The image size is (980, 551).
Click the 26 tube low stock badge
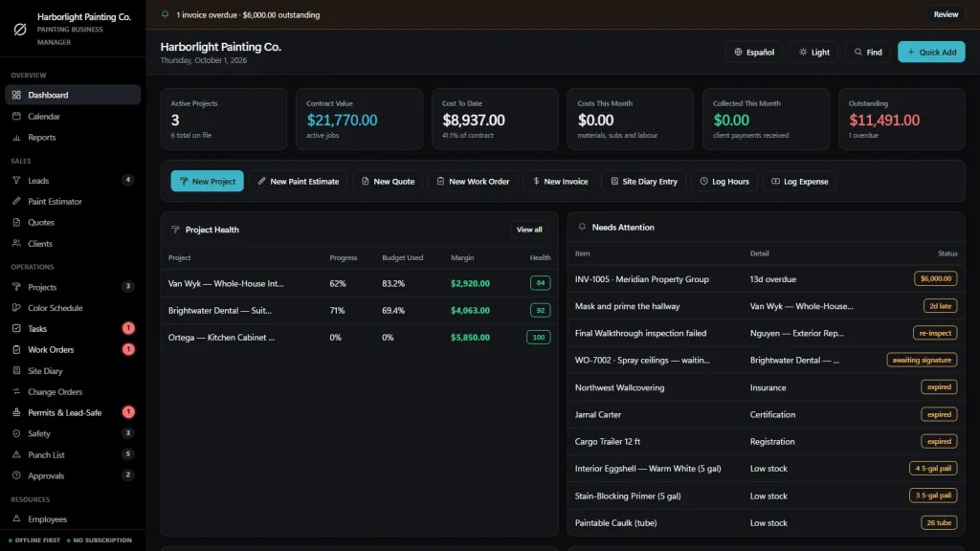point(939,523)
